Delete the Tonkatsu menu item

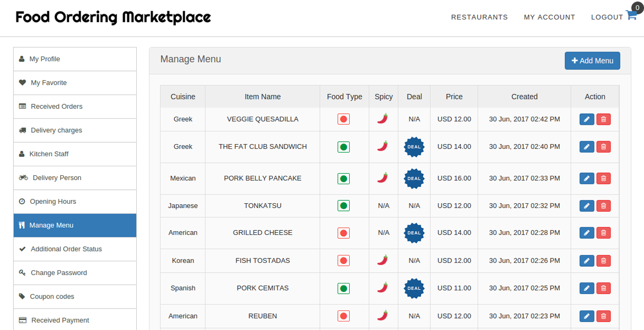click(x=603, y=206)
